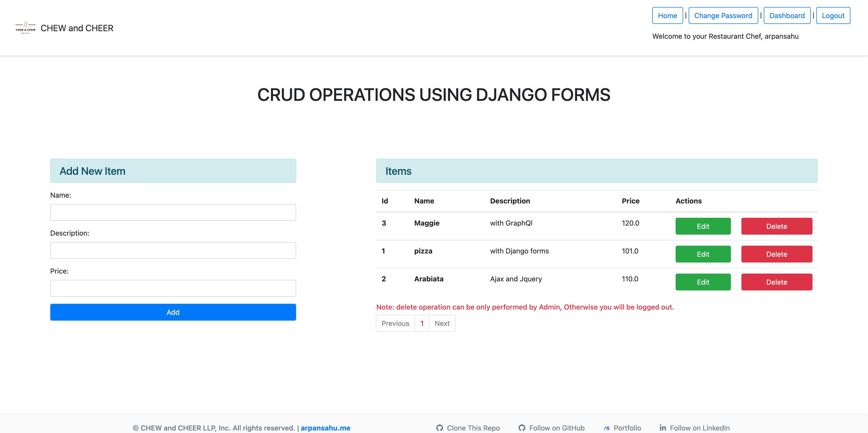Click the AS Portfolio icon in footer
The image size is (868, 433).
tap(607, 428)
